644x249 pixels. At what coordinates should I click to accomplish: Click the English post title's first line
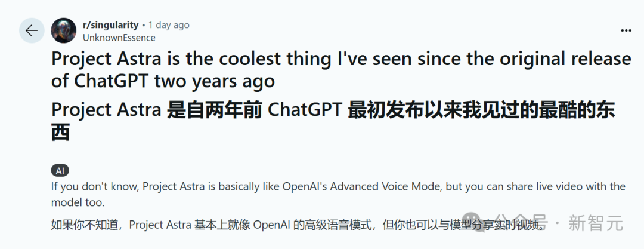click(340, 59)
